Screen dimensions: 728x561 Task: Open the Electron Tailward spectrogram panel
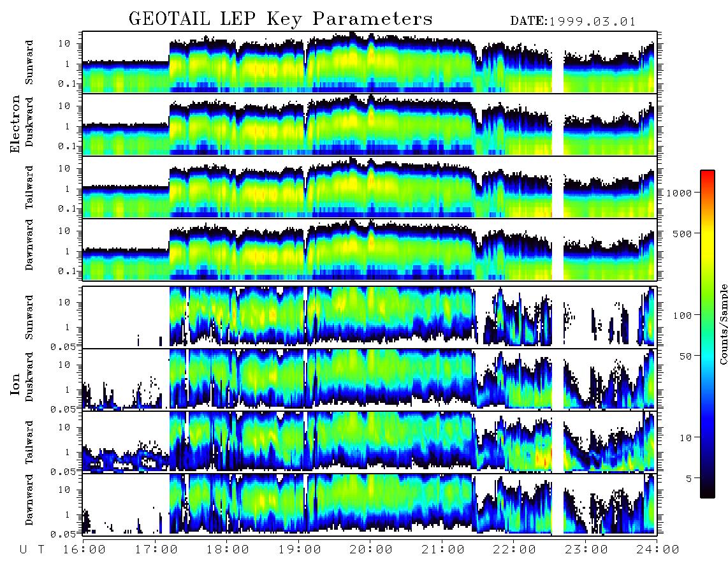(x=370, y=187)
